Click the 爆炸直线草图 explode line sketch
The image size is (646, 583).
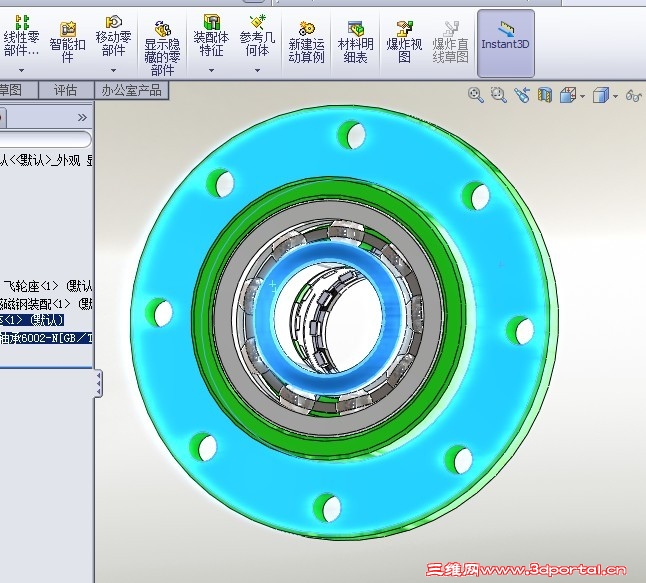[x=451, y=42]
